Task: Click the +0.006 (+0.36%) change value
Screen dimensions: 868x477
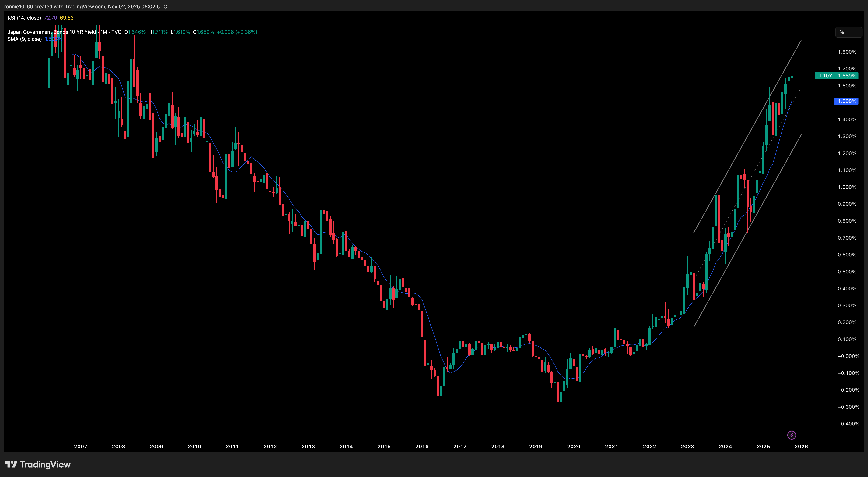Action: [237, 32]
